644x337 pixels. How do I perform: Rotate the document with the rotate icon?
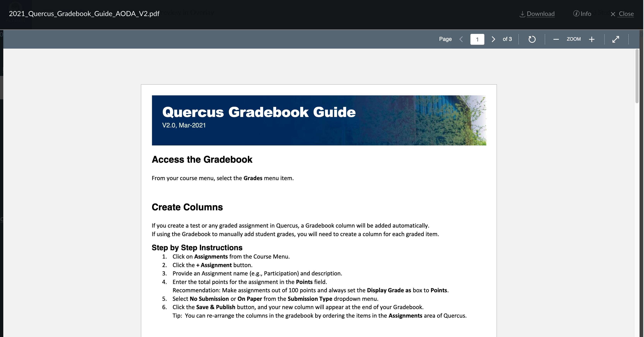[532, 39]
